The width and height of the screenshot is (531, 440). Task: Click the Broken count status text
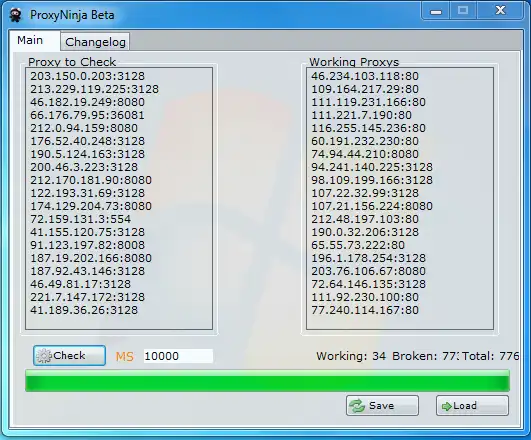click(425, 356)
